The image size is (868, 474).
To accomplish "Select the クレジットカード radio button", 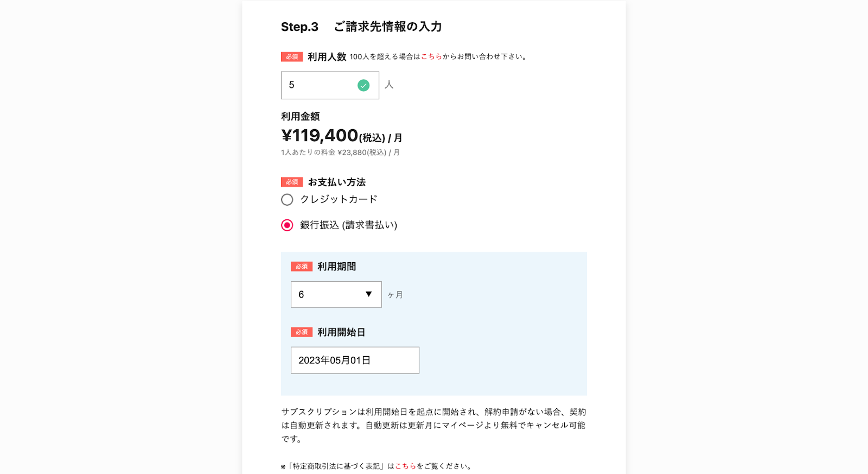I will [287, 199].
